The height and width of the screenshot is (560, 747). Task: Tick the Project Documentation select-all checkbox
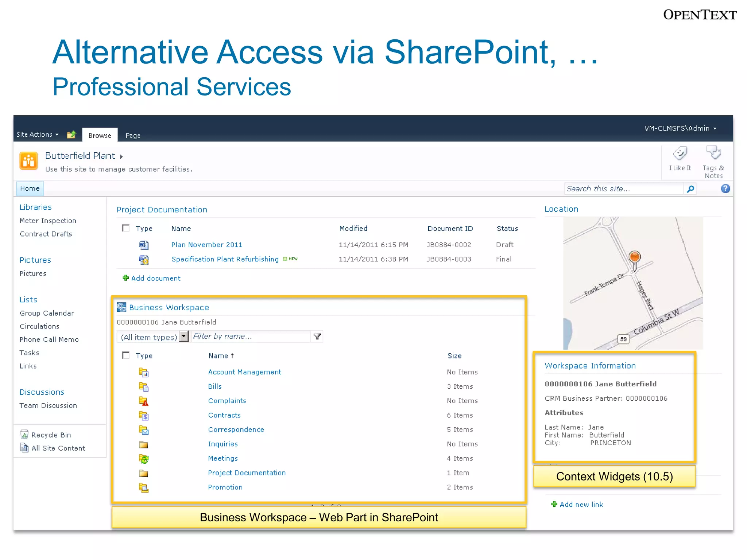point(126,228)
